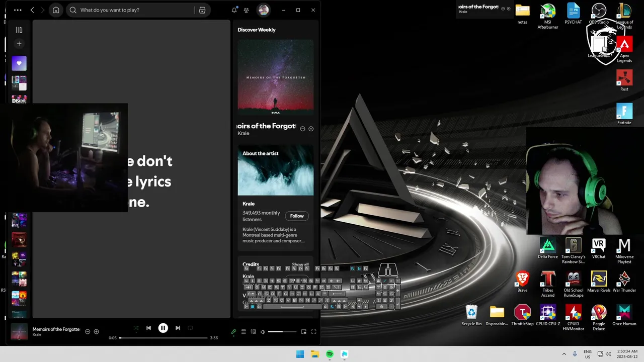644x362 pixels.
Task: Pause the current song
Action: tap(163, 328)
